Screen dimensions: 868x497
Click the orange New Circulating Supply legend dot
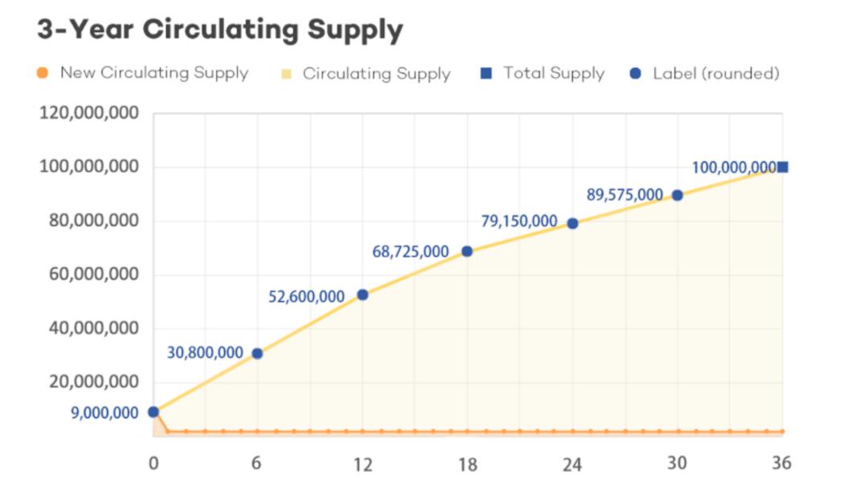(43, 73)
